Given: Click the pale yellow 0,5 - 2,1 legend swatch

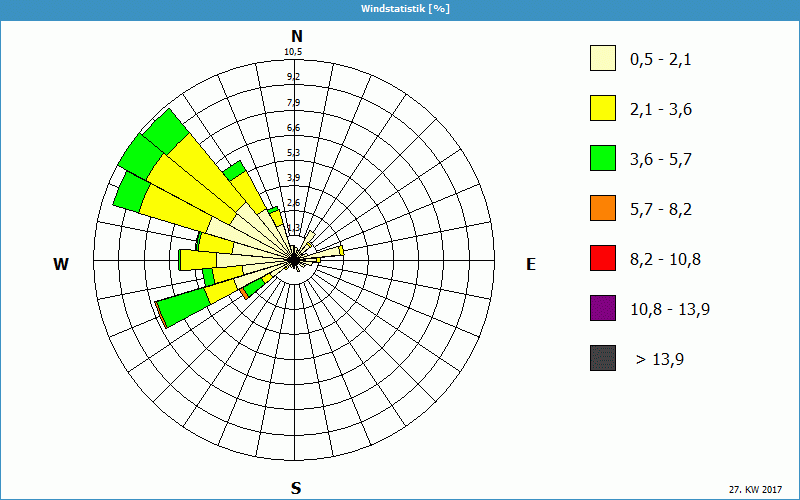Looking at the screenshot, I should (x=603, y=58).
